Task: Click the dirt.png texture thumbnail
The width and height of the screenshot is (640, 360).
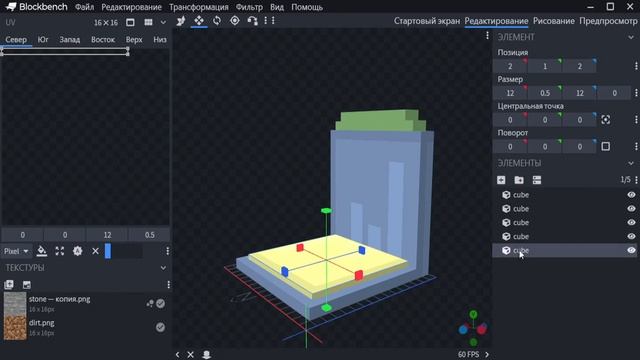Action: point(15,327)
